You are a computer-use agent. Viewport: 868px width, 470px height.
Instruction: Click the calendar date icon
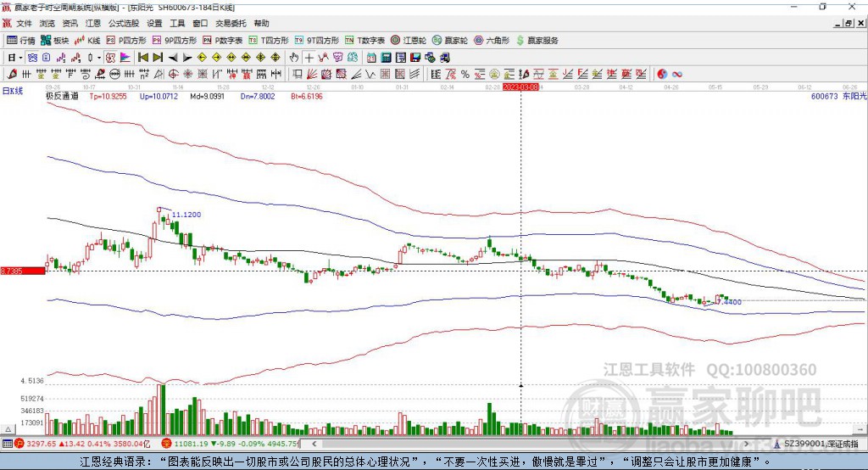coord(371,58)
